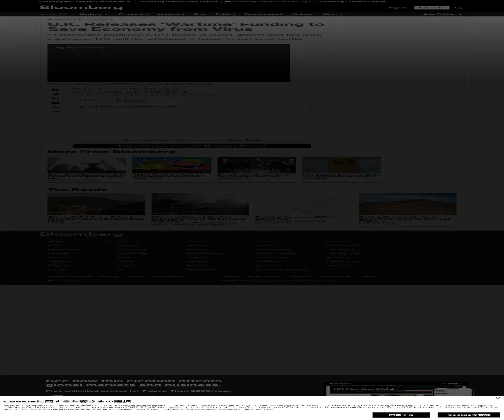The image size is (504, 420).
Task: Open the Asia Edition dropdown
Action: coord(443,14)
